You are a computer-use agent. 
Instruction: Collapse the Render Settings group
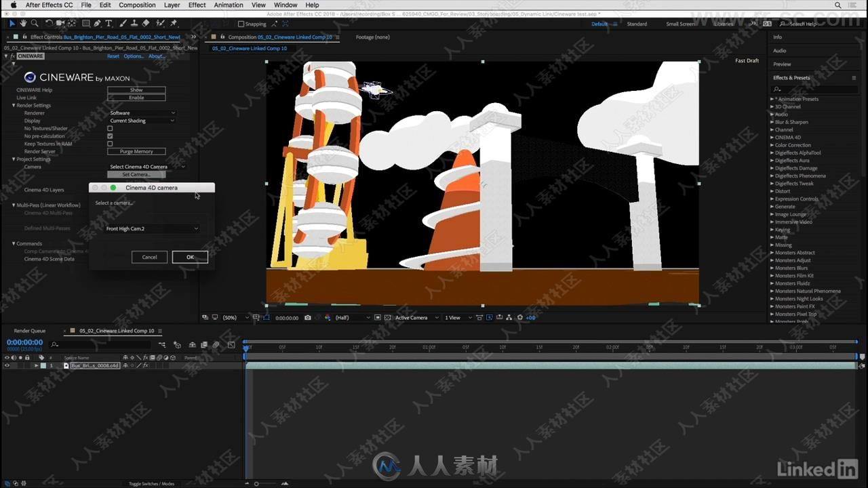pos(14,105)
